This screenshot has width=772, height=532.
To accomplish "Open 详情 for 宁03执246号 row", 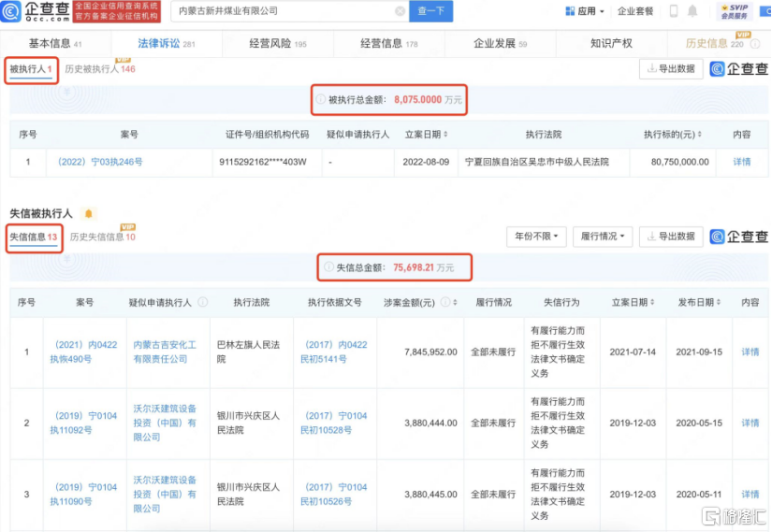I will [x=741, y=162].
